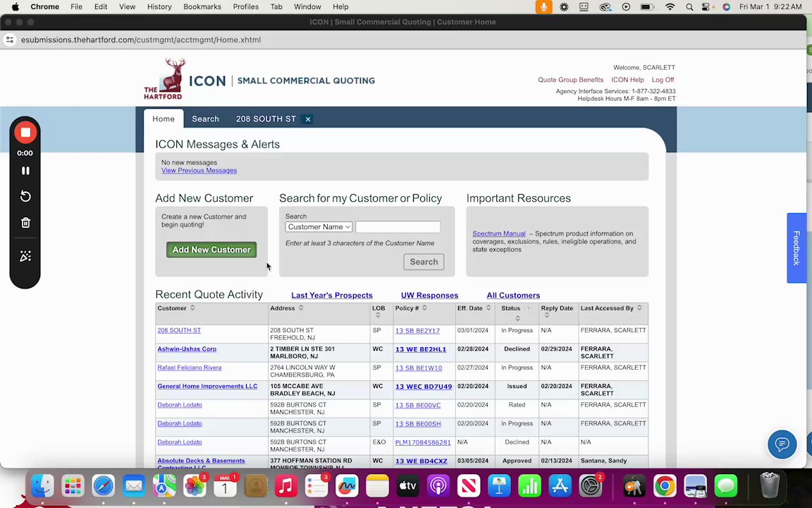This screenshot has width=812, height=508.
Task: Open policy 13 WE BD4CXZ
Action: (x=421, y=461)
